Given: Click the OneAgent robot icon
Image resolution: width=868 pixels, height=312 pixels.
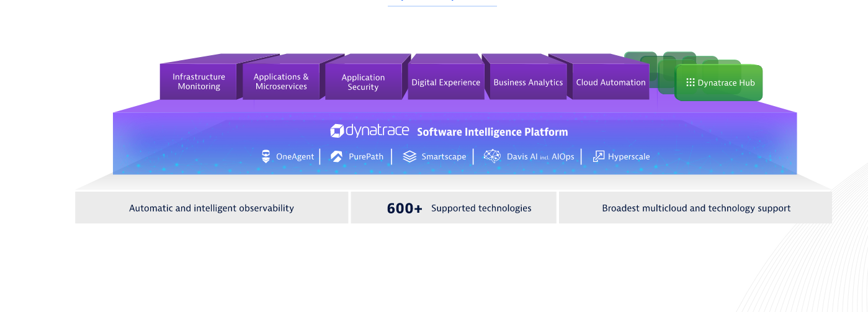Looking at the screenshot, I should (x=266, y=156).
